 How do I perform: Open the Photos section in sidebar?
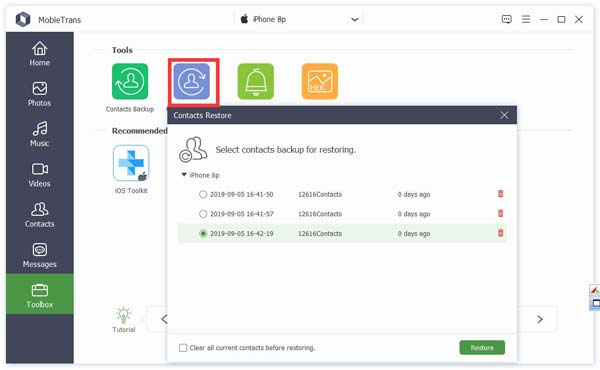click(x=39, y=94)
